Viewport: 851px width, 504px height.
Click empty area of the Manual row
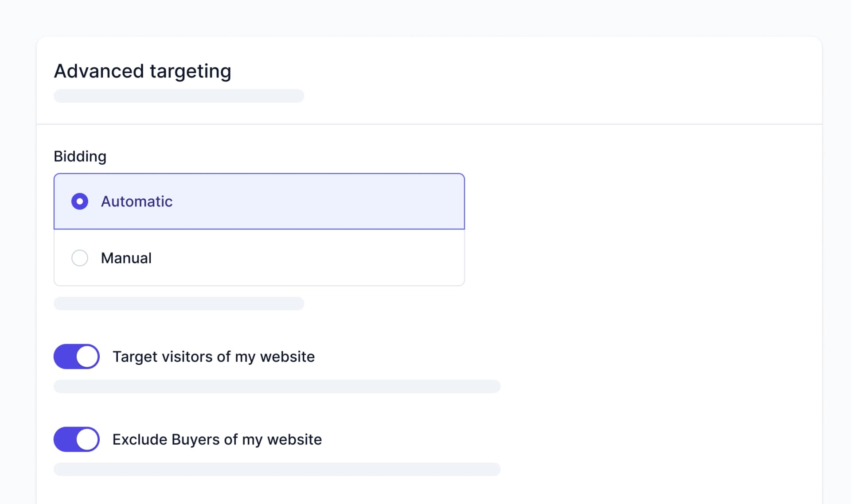pos(310,258)
